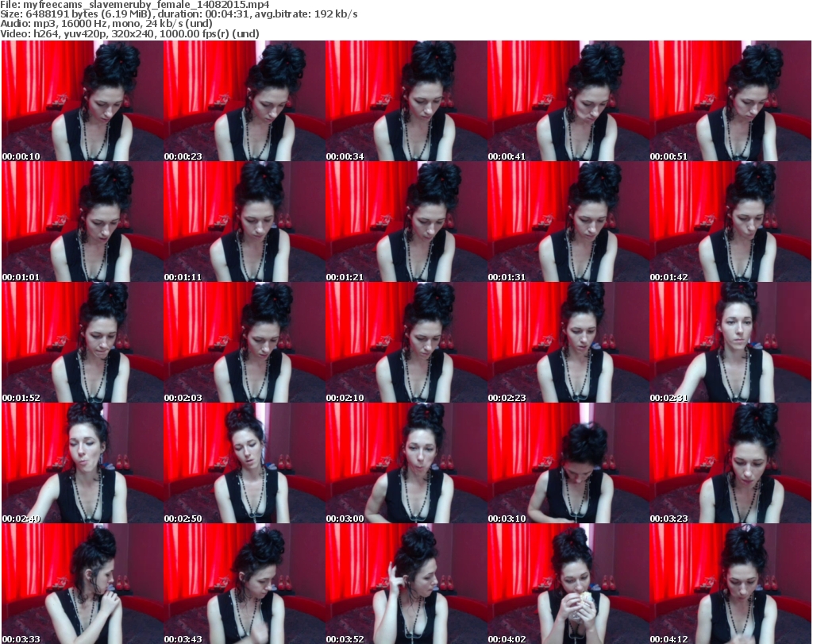Select the thumbnail at 00:03:52

pyautogui.click(x=406, y=584)
